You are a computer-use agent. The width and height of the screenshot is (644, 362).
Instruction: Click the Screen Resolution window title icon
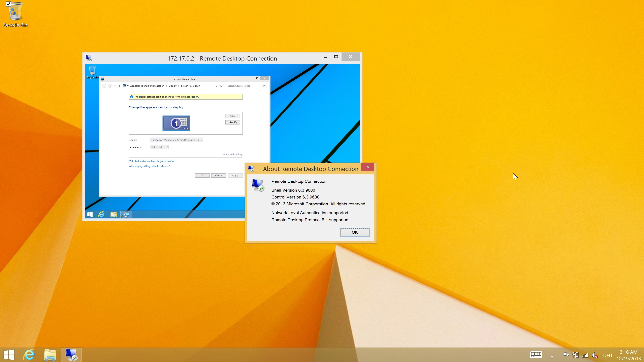click(x=102, y=79)
